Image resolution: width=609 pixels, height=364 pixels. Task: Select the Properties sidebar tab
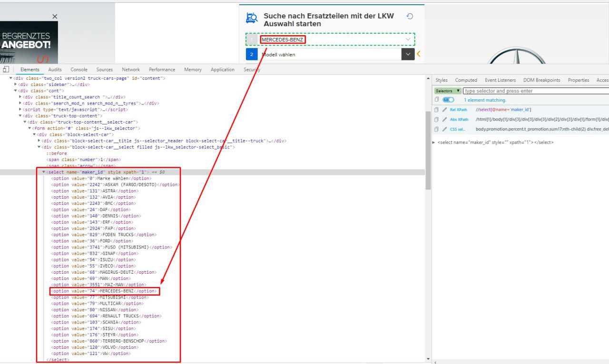[579, 80]
